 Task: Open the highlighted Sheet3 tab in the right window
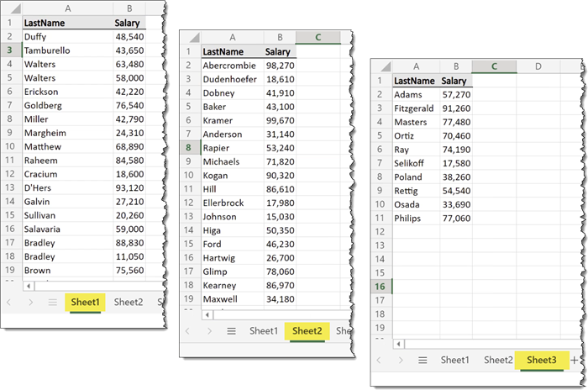(541, 360)
